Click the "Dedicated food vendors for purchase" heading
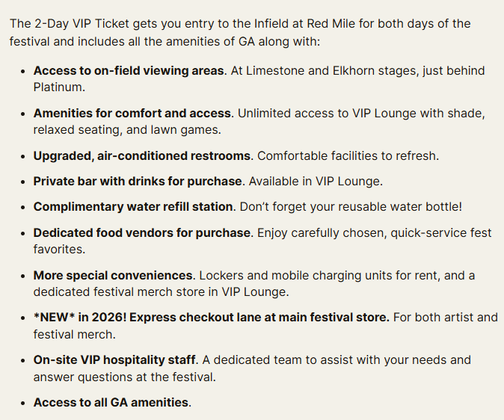Viewport: 504px width, 420px height. click(142, 232)
